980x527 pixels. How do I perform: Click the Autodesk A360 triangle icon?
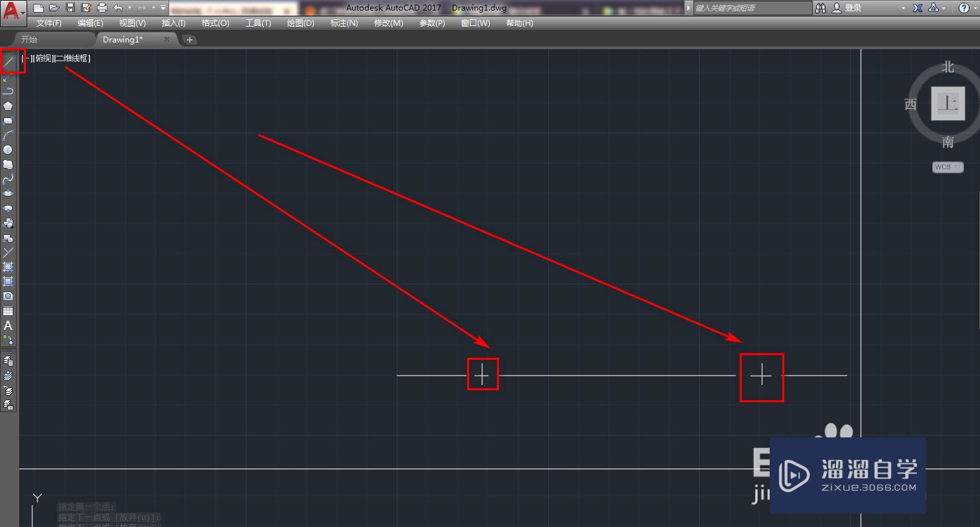pyautogui.click(x=933, y=8)
